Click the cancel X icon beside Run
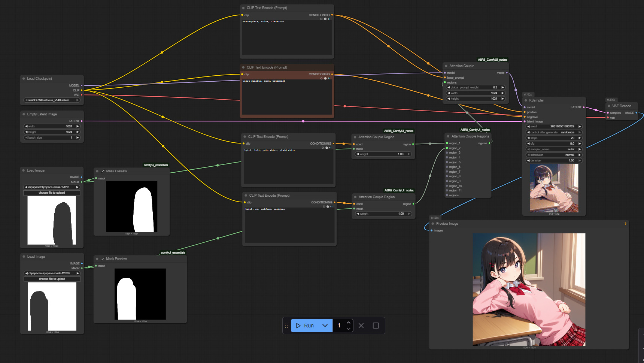The width and height of the screenshot is (644, 363). tap(361, 326)
